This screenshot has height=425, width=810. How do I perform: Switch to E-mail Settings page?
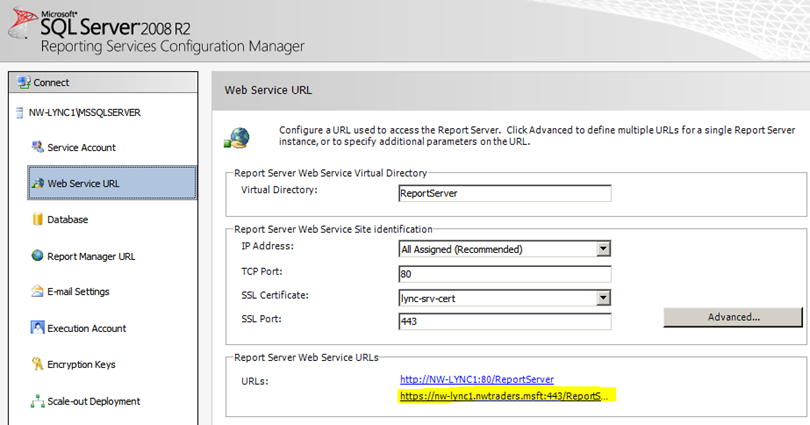(x=78, y=292)
